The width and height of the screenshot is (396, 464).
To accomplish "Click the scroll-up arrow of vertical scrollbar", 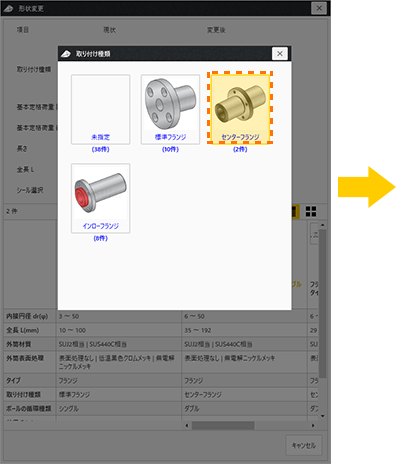I will click(322, 225).
